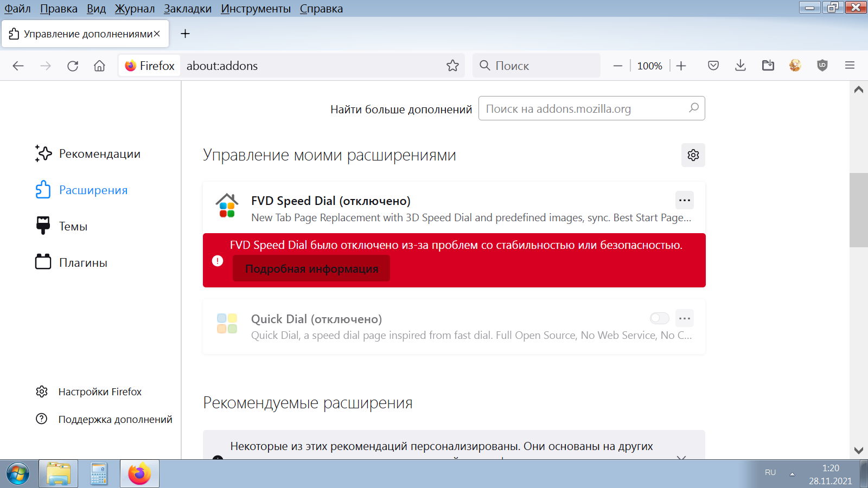Click the forward navigation arrow
Image resolution: width=868 pixels, height=488 pixels.
coord(46,66)
